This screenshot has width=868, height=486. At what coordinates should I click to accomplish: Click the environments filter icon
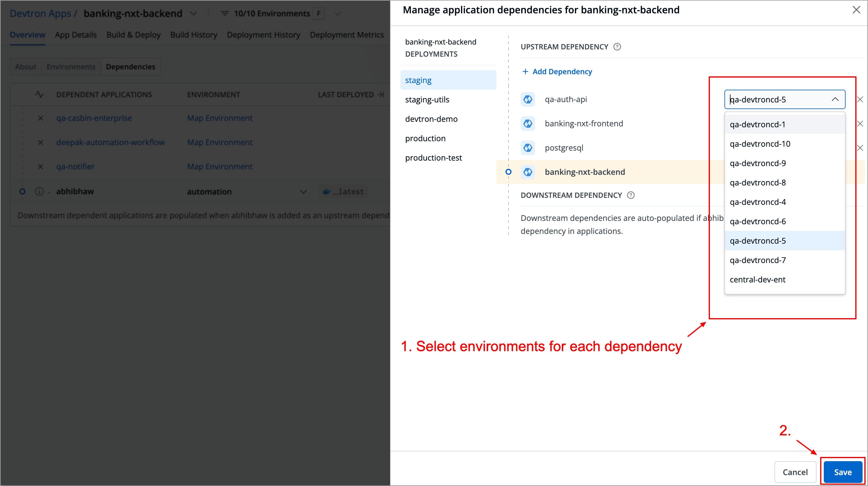point(224,13)
